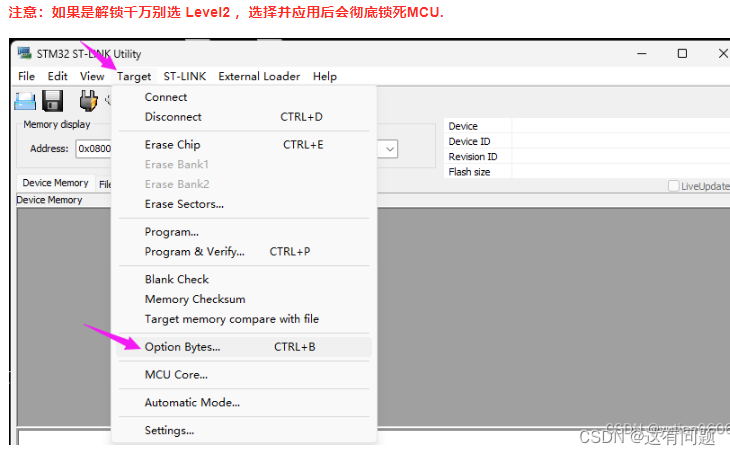Choose Program... from the menu
The height and width of the screenshot is (455, 730).
pos(244,232)
